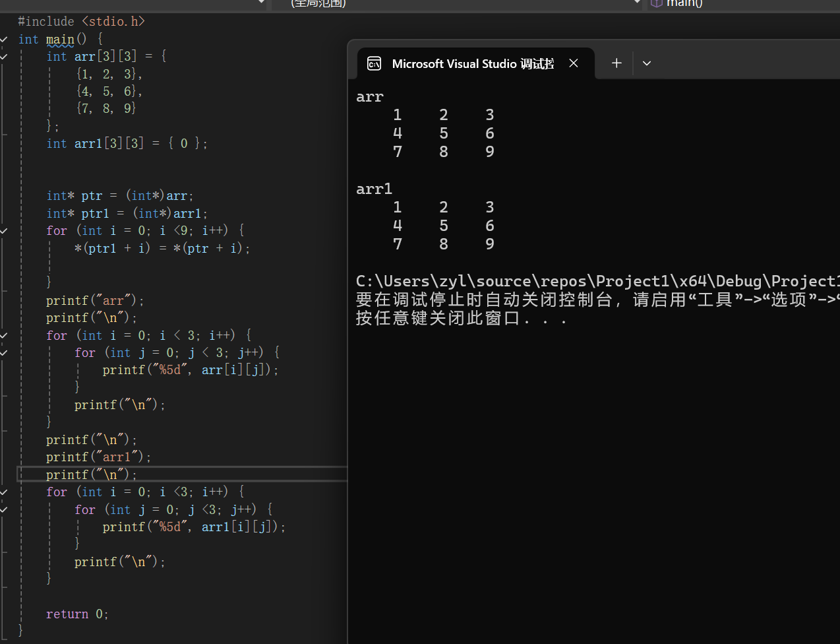Click the '按任意键关闭此窗口' console message
840x644 pixels.
(x=462, y=319)
